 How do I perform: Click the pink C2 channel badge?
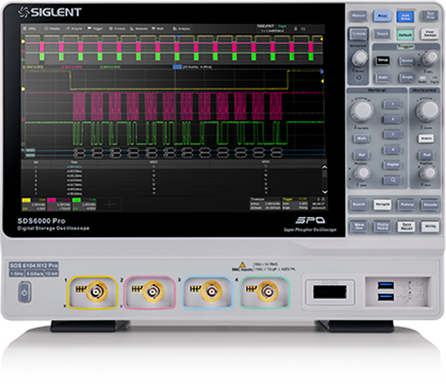pyautogui.click(x=51, y=200)
